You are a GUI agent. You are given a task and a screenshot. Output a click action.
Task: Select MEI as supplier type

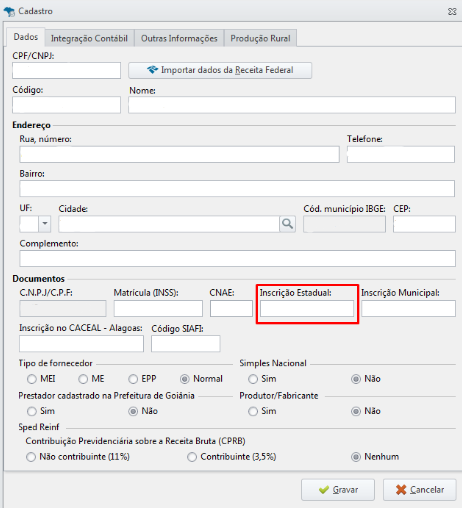(32, 379)
